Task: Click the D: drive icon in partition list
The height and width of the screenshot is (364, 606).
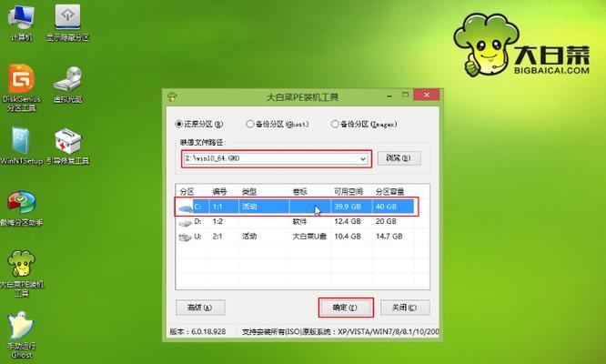Action: [185, 223]
